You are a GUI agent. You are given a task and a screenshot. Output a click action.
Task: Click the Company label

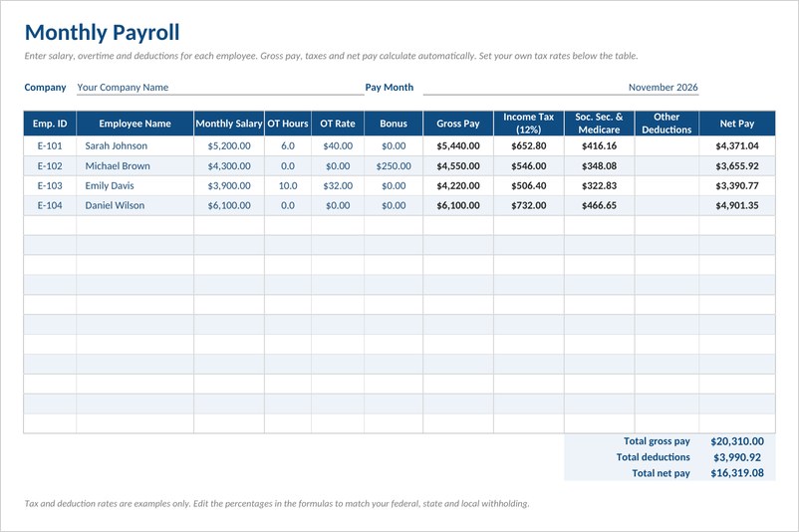pyautogui.click(x=46, y=87)
